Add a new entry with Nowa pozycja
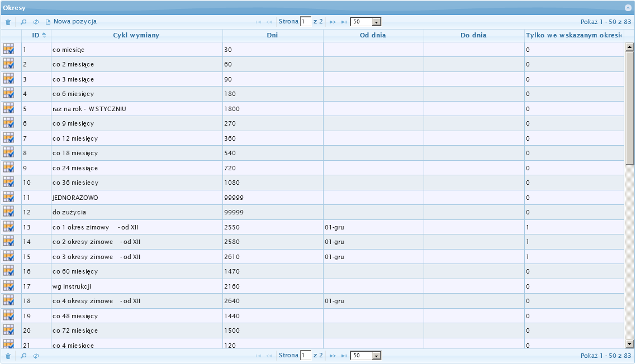 [71, 21]
